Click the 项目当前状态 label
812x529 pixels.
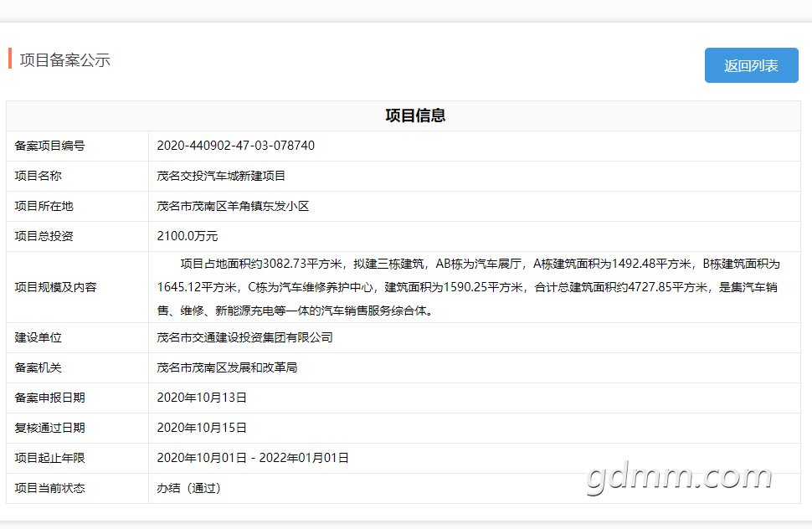point(49,488)
